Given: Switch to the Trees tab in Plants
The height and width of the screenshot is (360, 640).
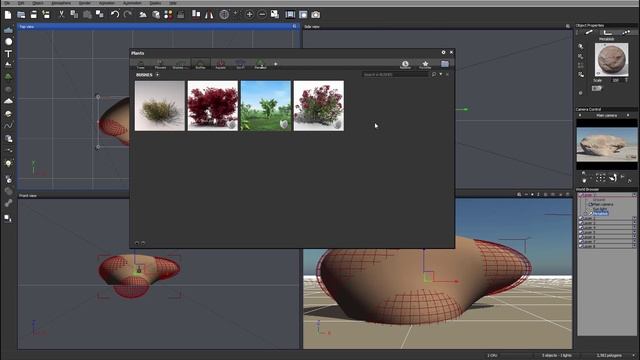Looking at the screenshot, I should (x=140, y=64).
